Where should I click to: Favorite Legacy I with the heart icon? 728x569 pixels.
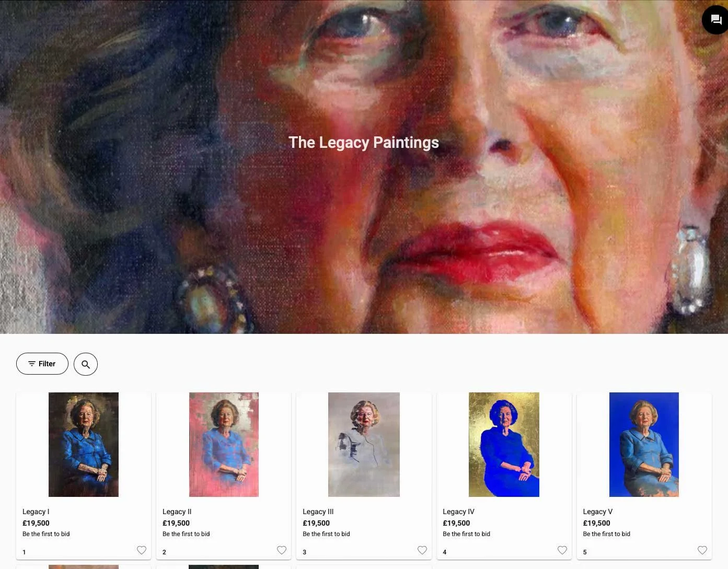point(142,550)
